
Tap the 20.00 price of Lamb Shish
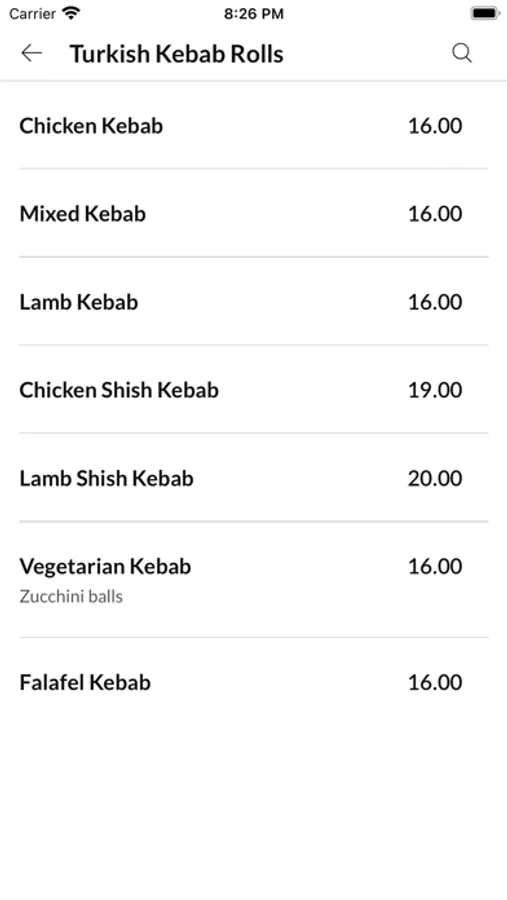(x=435, y=478)
